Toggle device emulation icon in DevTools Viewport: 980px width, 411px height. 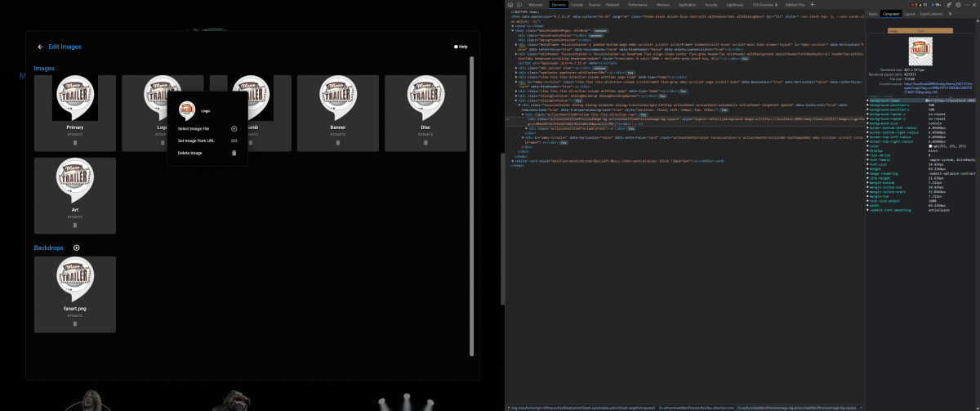(x=519, y=5)
